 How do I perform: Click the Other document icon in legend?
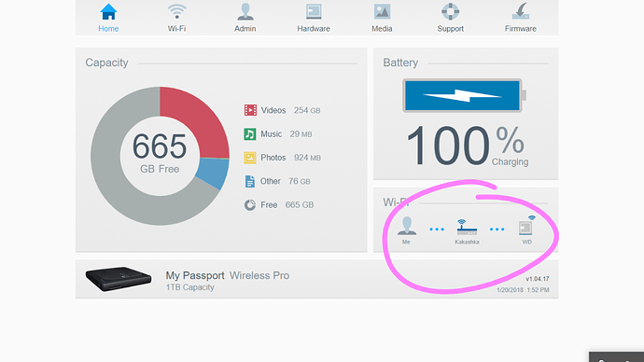250,181
